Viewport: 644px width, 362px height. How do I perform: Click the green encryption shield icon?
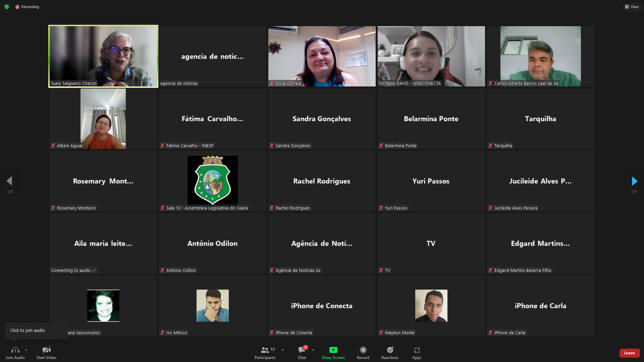(7, 7)
